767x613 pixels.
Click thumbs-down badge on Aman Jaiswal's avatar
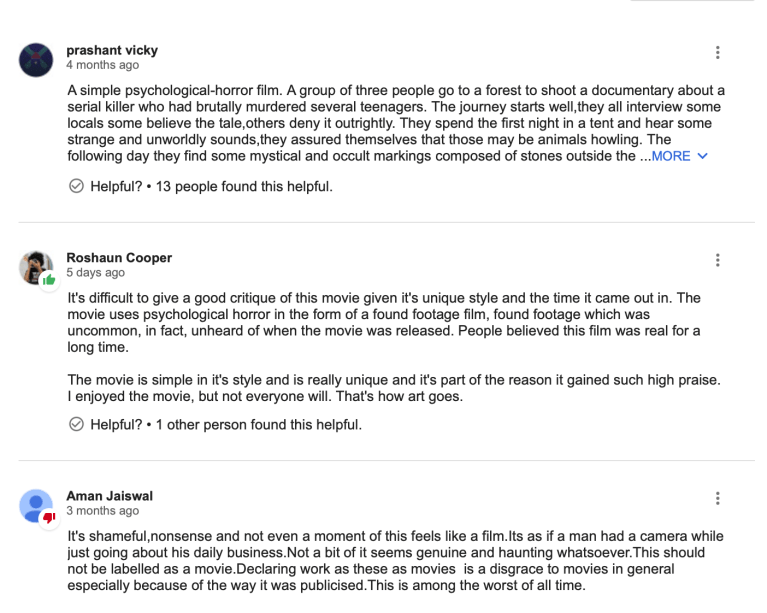(48, 518)
